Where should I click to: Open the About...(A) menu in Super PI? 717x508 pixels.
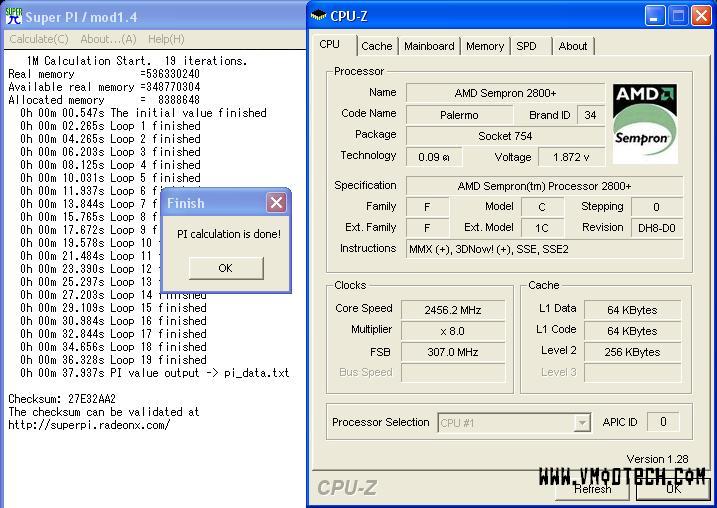[108, 39]
